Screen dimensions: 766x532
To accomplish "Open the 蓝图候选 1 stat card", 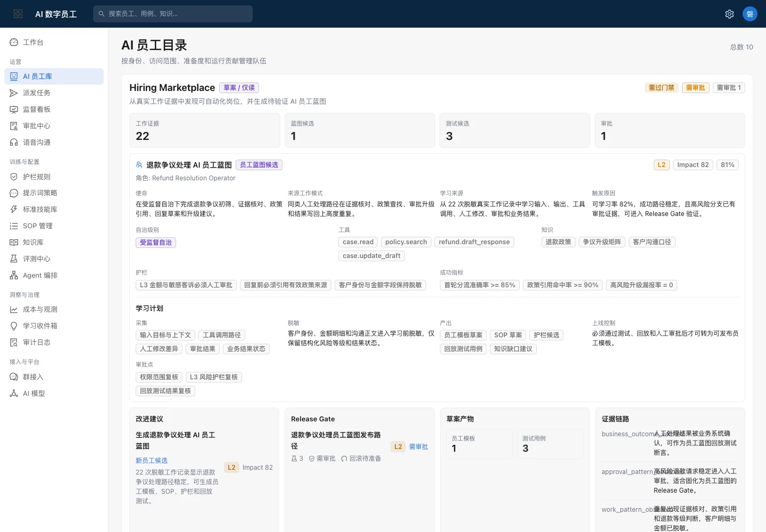I will click(x=360, y=130).
